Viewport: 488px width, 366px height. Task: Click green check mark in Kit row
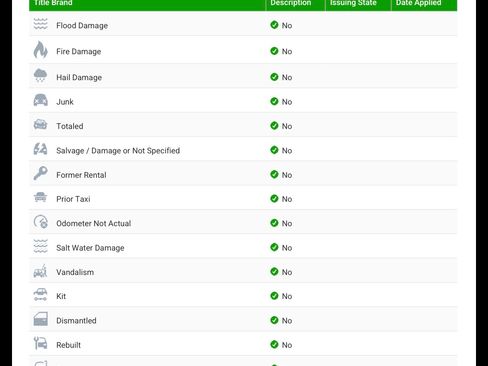pos(274,296)
